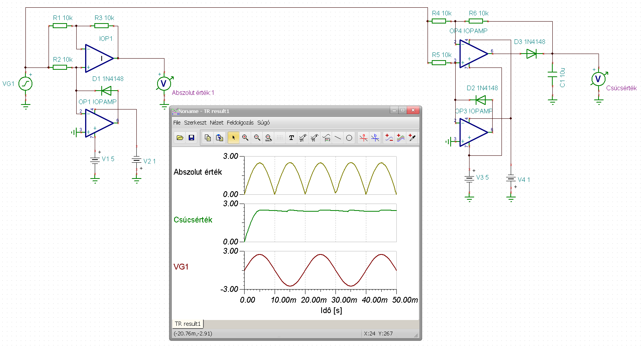Click the open file folder icon

(180, 138)
